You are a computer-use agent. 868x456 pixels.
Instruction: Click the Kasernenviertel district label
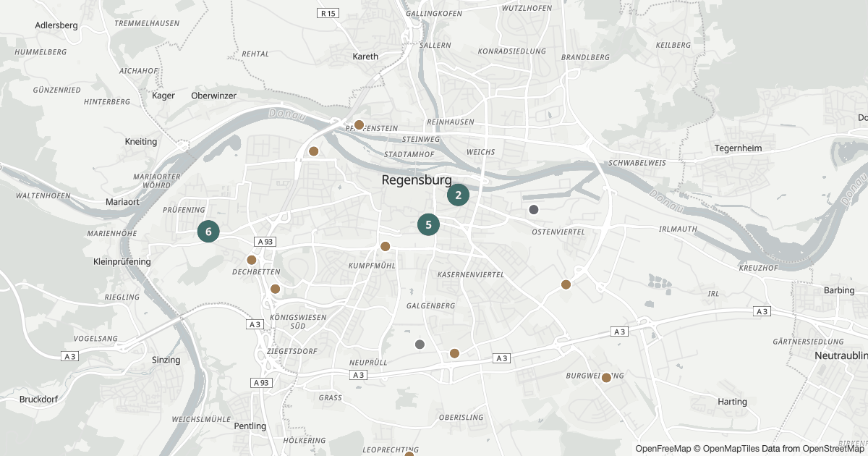[471, 275]
